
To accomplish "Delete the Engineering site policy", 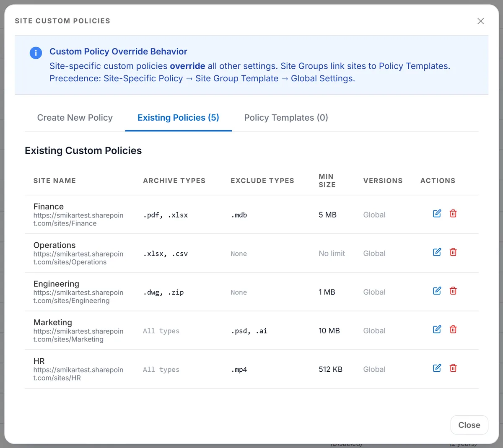I will (x=453, y=290).
